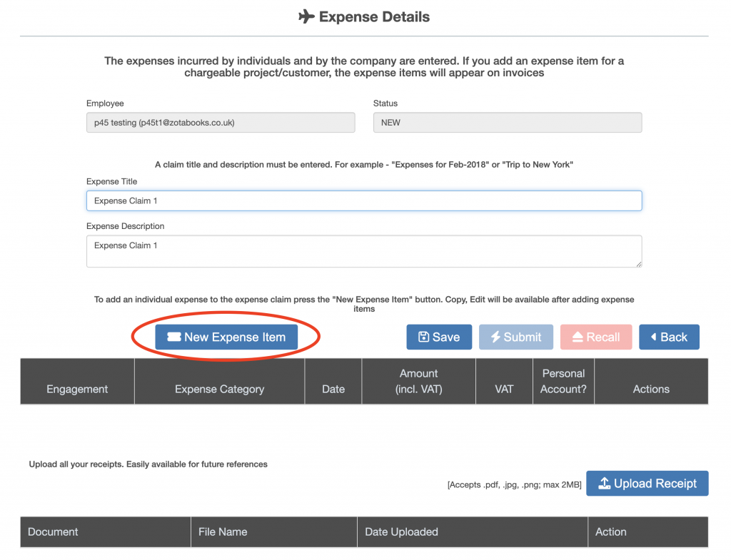Click the airplane icon beside Expense Details

(x=306, y=16)
